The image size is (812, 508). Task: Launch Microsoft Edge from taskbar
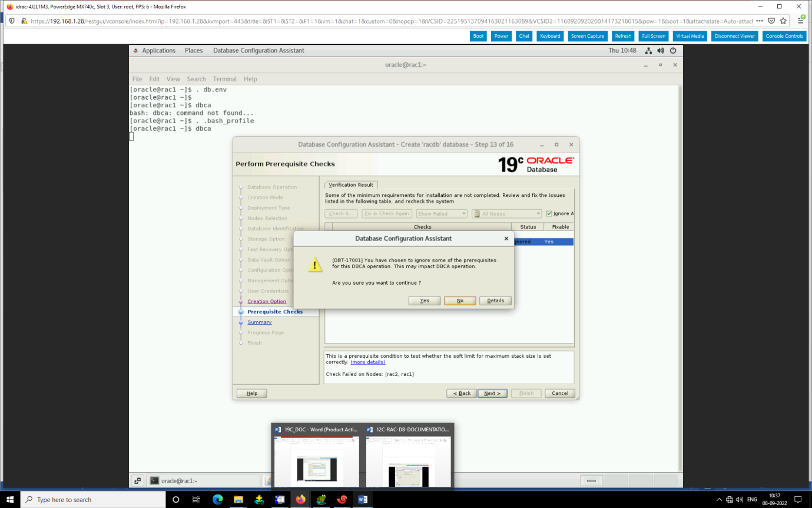(x=217, y=499)
